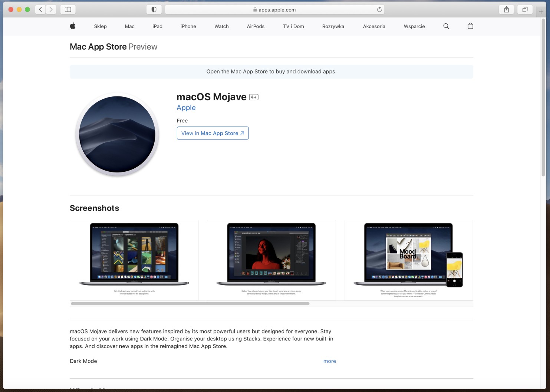Open the AirPods nav item
The height and width of the screenshot is (392, 550).
[x=256, y=26]
